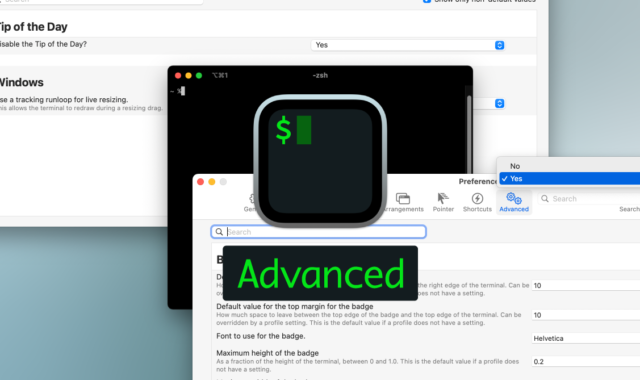Open the Advanced preferences tab
640x380 pixels.
pyautogui.click(x=514, y=202)
